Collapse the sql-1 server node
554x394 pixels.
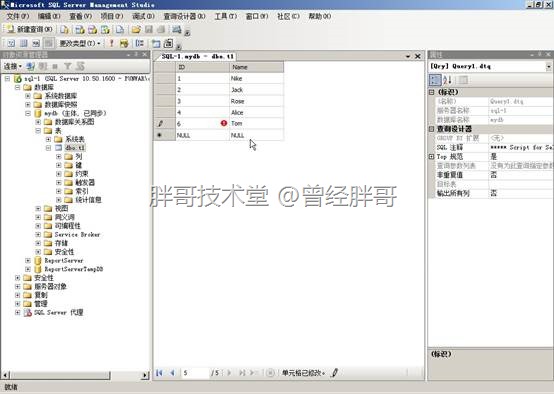[x=7, y=78]
